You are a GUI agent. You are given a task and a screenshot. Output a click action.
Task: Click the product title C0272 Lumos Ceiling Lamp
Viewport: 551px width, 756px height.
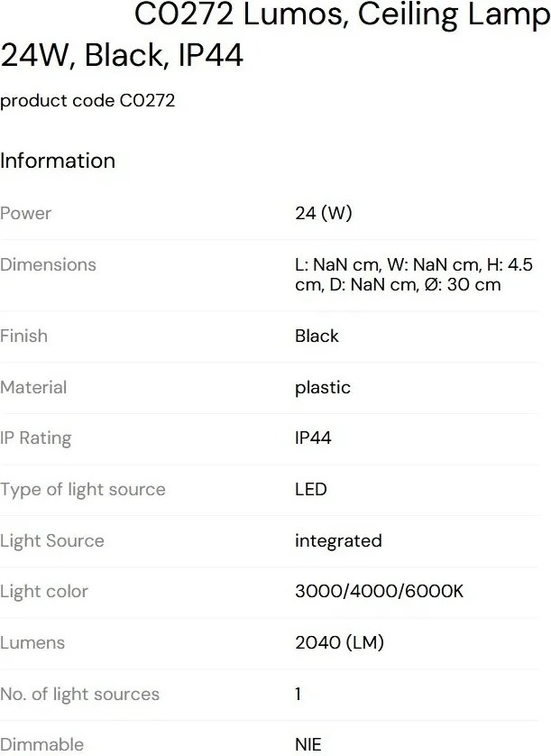[x=275, y=36]
